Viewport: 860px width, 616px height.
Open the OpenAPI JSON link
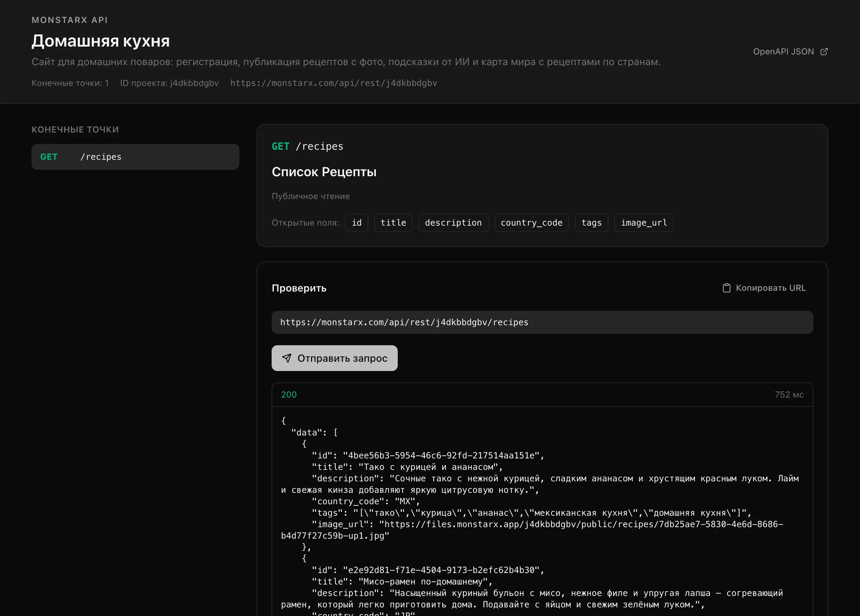pos(790,52)
